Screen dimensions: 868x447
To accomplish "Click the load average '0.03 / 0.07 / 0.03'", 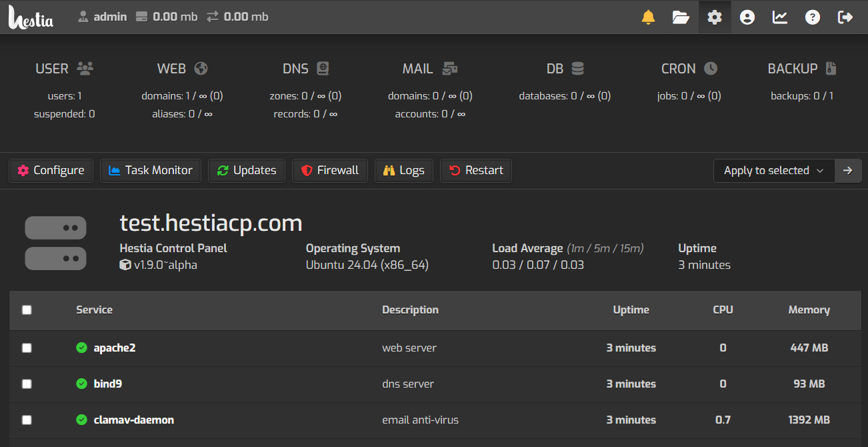I will pos(538,265).
